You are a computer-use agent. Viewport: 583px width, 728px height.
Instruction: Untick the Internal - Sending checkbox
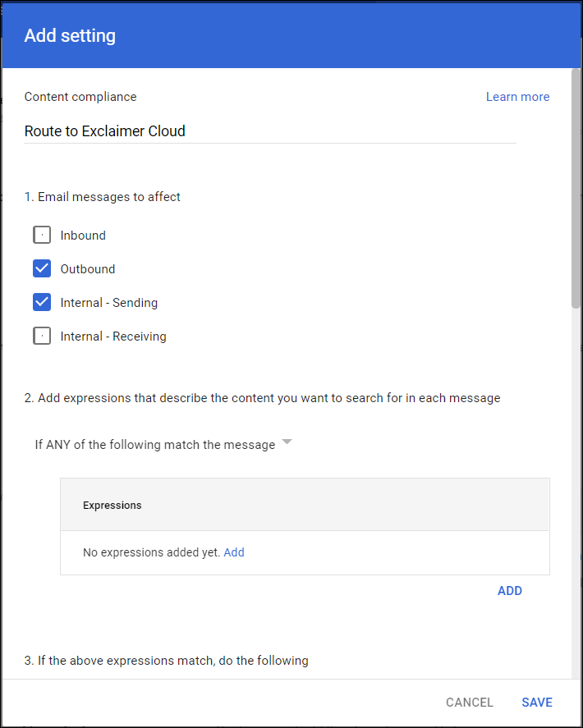(x=42, y=303)
